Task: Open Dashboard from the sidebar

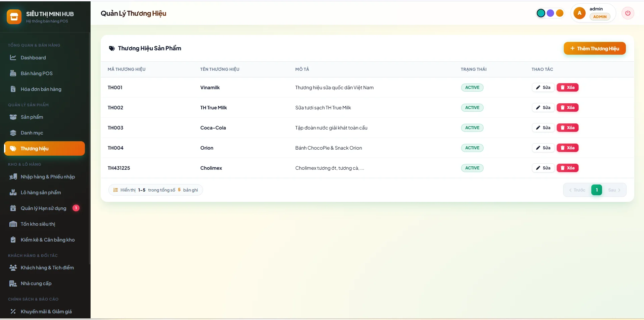Action: [x=44, y=58]
